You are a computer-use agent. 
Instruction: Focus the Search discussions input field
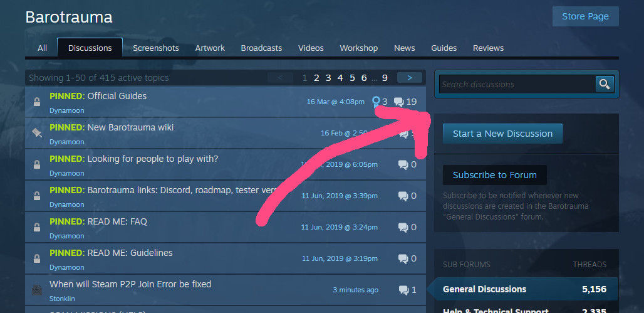point(517,84)
